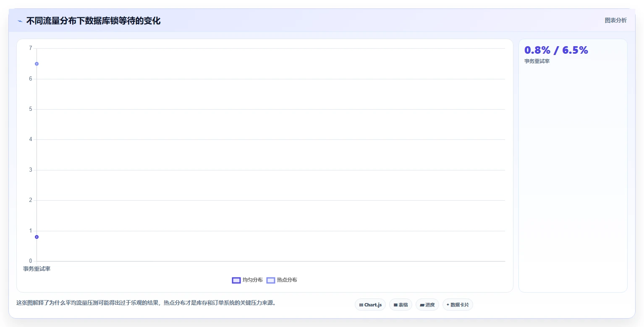Click the 0.8 data point for 均匀分布
The image size is (644, 327).
pos(37,237)
